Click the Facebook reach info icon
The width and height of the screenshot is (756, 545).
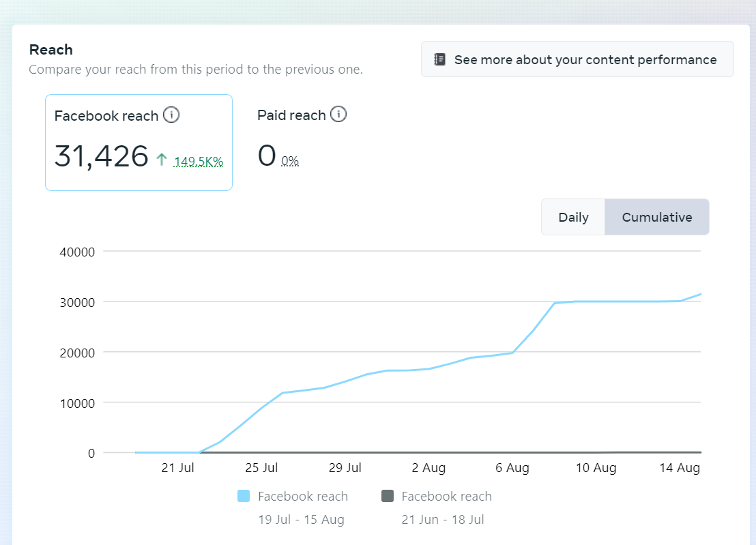pos(171,115)
